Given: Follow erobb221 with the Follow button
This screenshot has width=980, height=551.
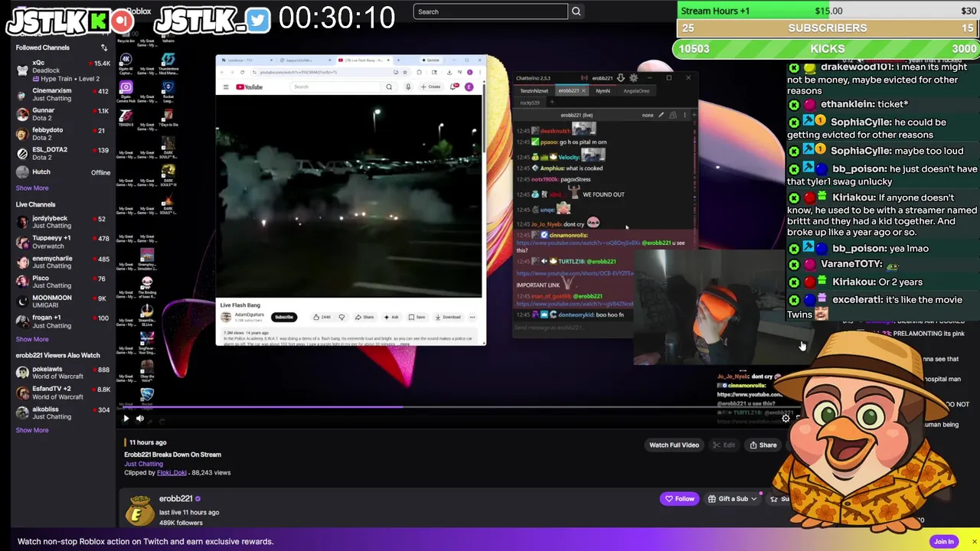Looking at the screenshot, I should [x=680, y=499].
